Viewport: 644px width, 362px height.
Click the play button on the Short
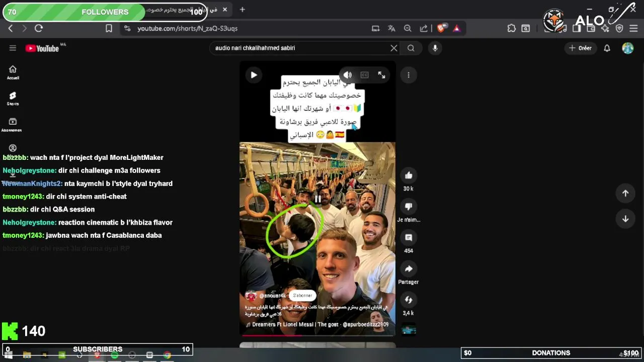tap(254, 75)
